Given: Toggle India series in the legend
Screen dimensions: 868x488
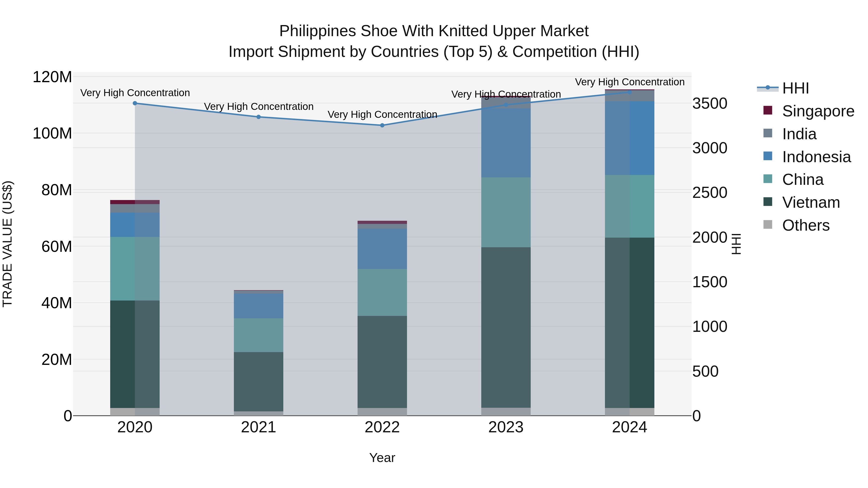Looking at the screenshot, I should [790, 134].
